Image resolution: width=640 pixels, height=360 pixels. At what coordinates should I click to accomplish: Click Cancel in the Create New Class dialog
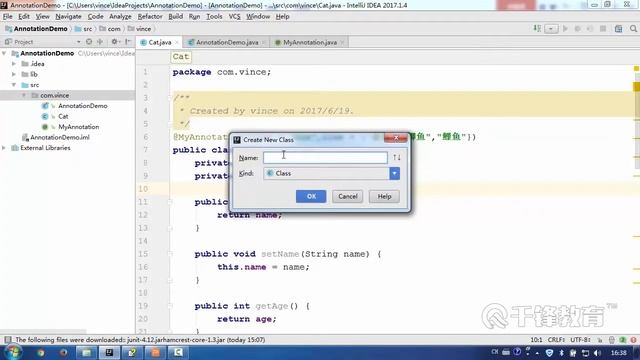tap(347, 196)
